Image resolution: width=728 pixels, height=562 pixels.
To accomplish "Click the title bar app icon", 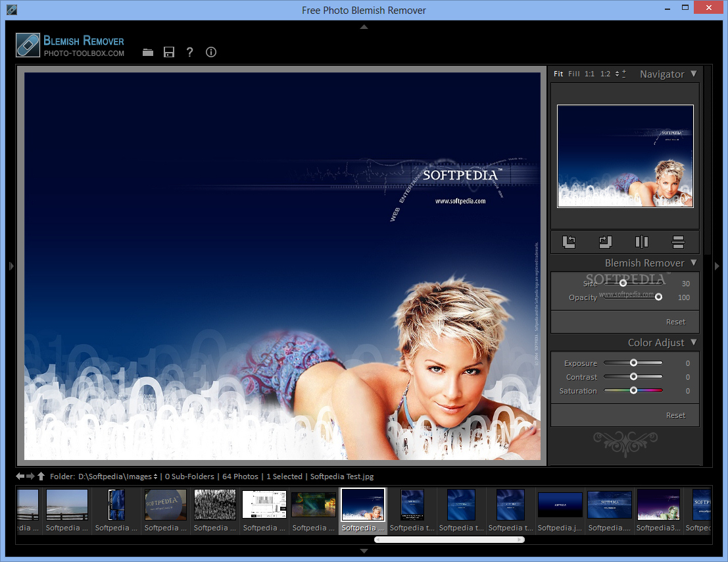I will click(x=12, y=10).
